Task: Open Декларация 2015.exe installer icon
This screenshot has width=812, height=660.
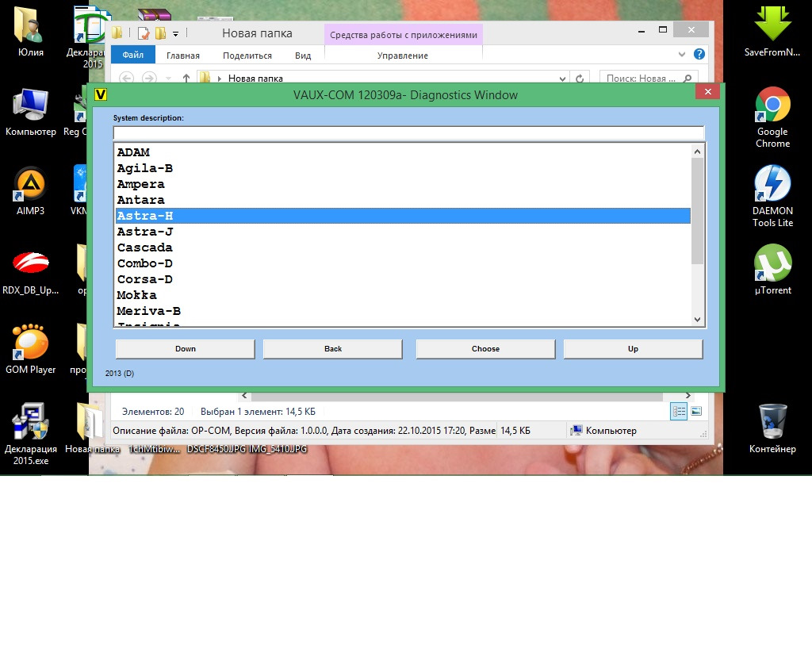Action: click(x=31, y=433)
